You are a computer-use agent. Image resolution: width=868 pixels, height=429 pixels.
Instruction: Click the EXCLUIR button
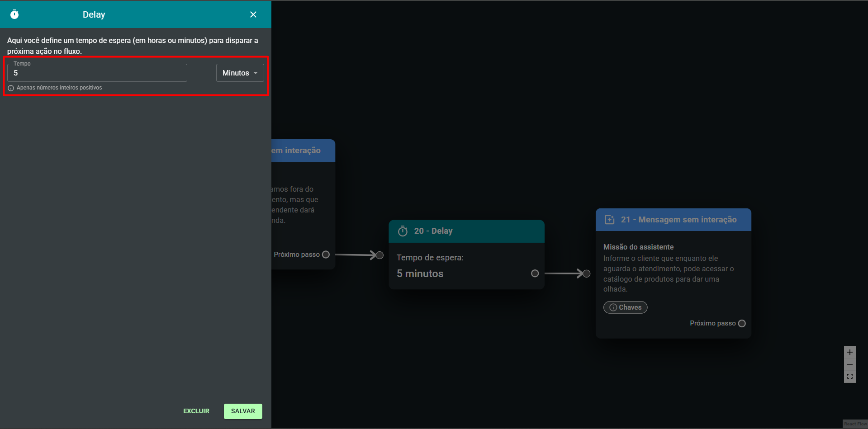pos(196,411)
